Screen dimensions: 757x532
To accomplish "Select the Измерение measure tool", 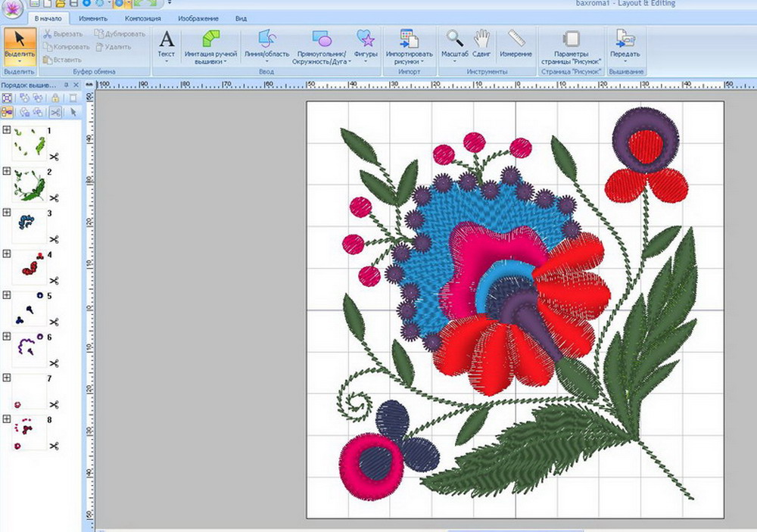I will pyautogui.click(x=516, y=43).
